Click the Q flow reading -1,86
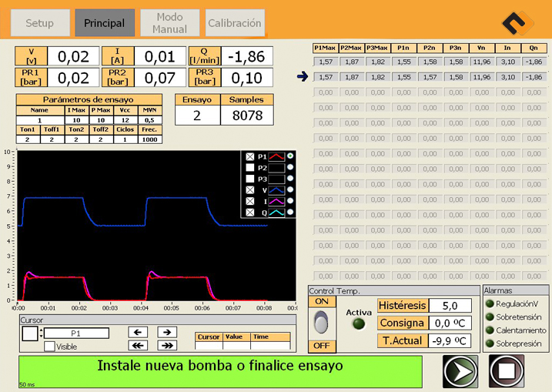This screenshot has height=392, width=552. pos(247,56)
